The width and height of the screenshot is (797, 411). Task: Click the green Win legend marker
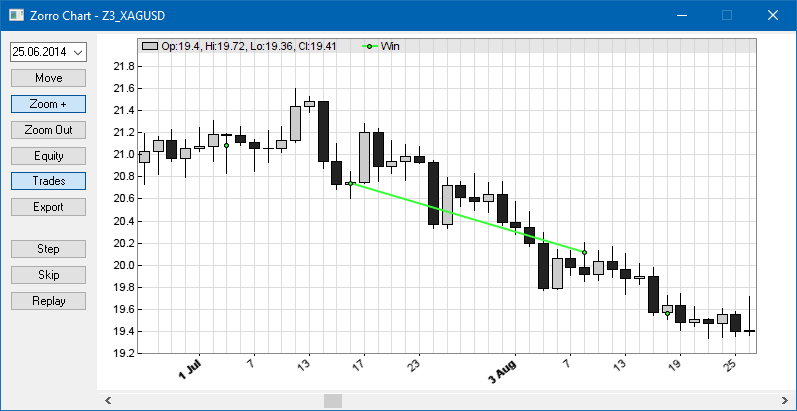point(369,46)
